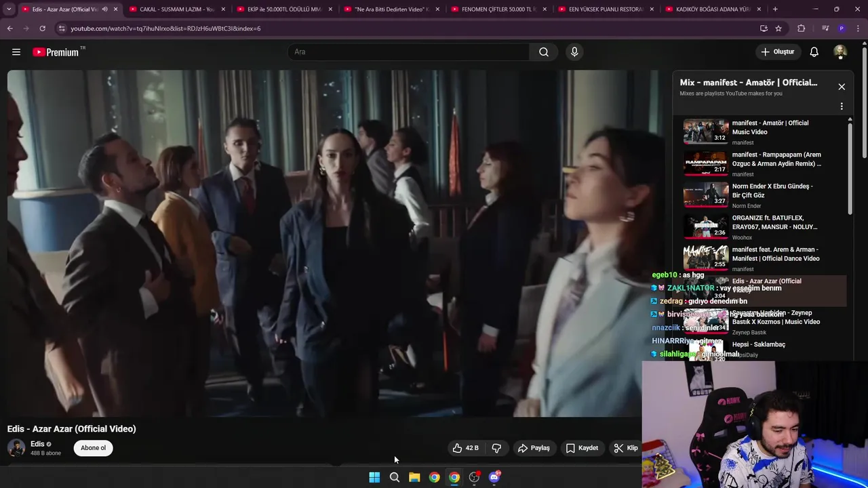
Task: Open File Explorer from the taskbar
Action: [x=414, y=477]
